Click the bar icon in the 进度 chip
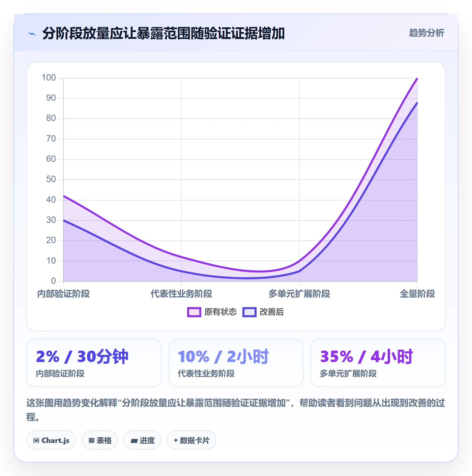Screen dimensions: 472x476 click(x=134, y=441)
